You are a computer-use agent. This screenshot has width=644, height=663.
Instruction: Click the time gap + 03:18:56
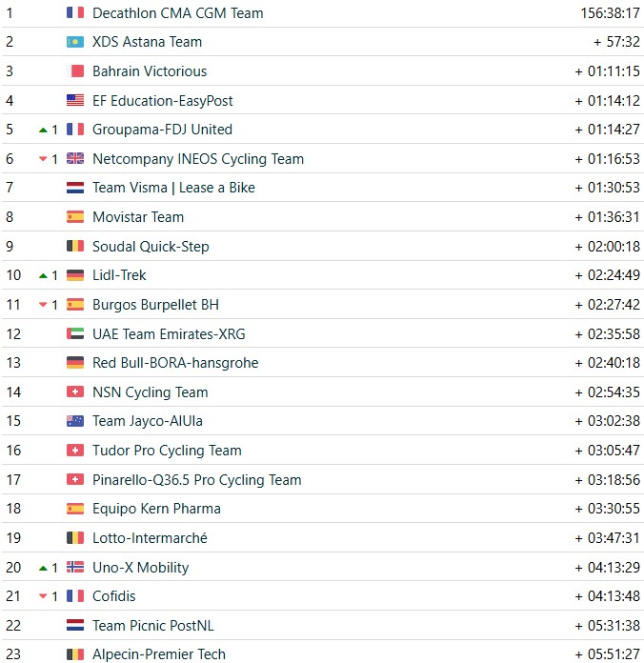[608, 480]
